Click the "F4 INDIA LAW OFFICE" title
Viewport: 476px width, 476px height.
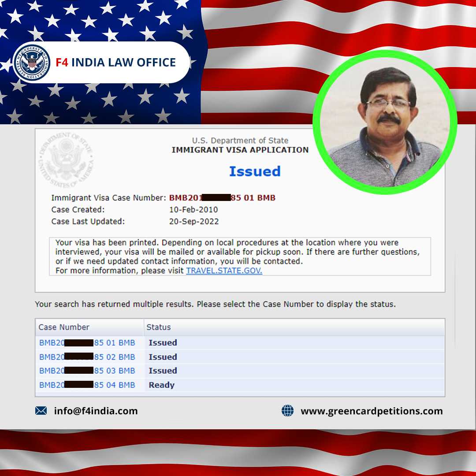pos(115,63)
